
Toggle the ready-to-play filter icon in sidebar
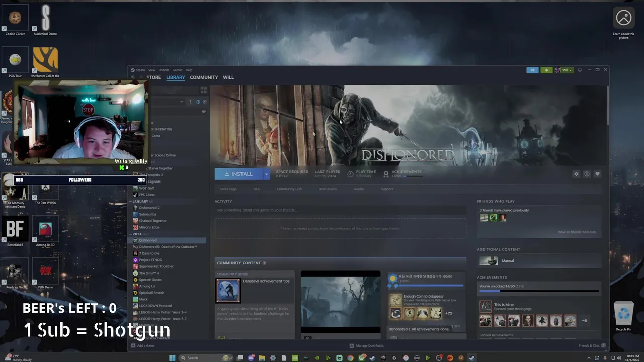tap(204, 102)
